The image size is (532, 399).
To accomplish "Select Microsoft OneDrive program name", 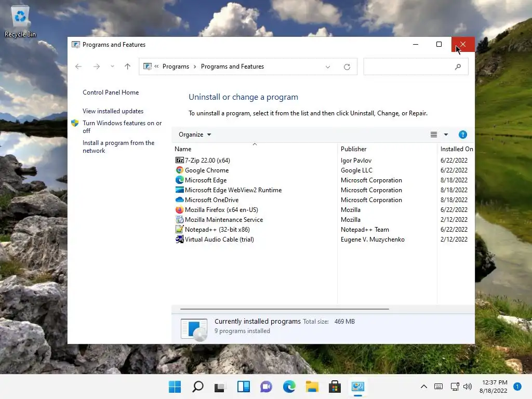I will 212,200.
